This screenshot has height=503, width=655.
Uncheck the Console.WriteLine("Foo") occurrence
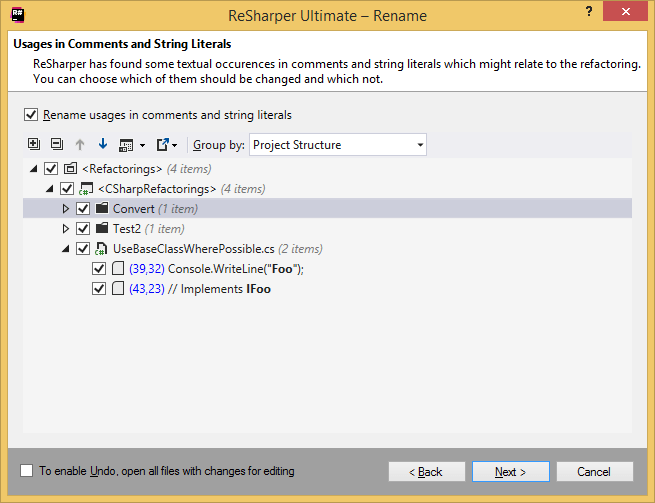click(99, 269)
